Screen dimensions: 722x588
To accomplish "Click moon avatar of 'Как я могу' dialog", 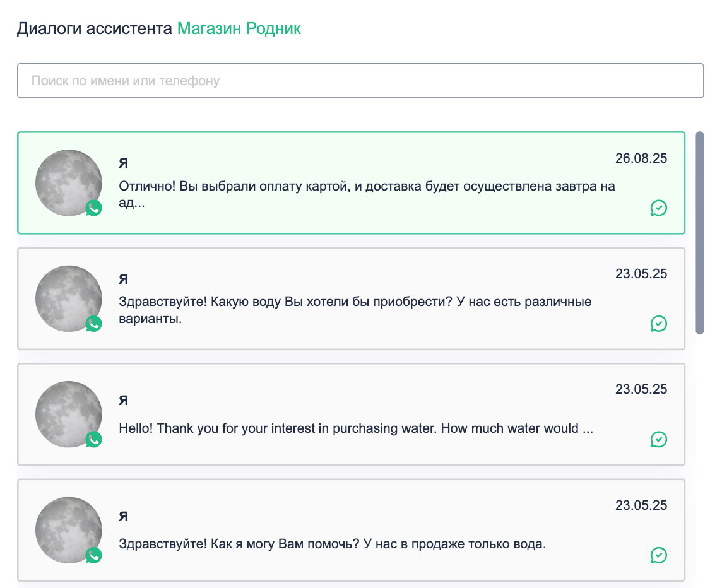I will (x=68, y=529).
